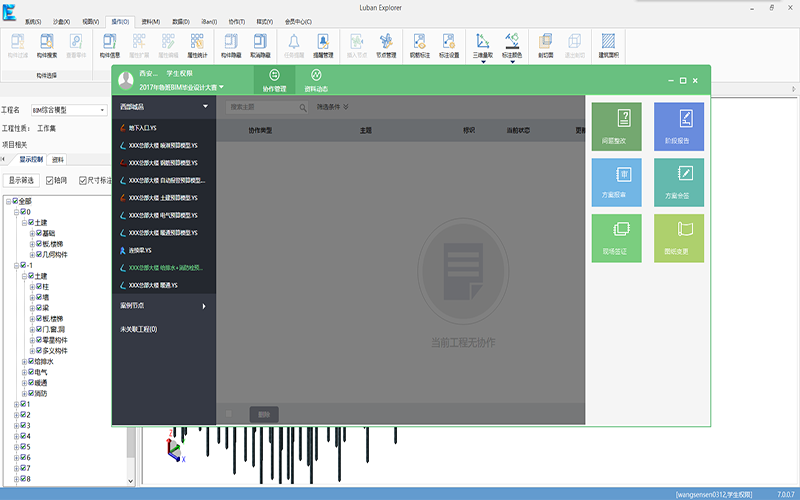Open the 工程名 BIM综合模型 dropdown
Image resolution: width=800 pixels, height=500 pixels.
pyautogui.click(x=102, y=110)
